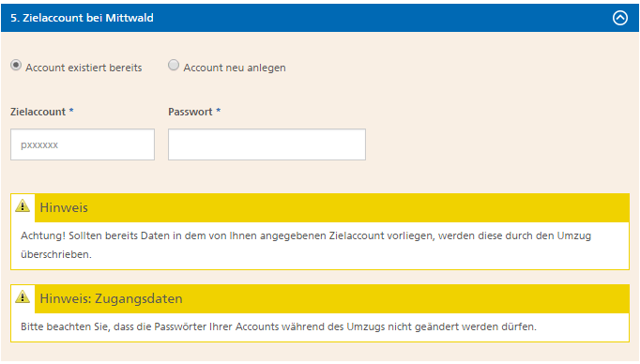Click the required asterisk next to Passwort

point(219,111)
